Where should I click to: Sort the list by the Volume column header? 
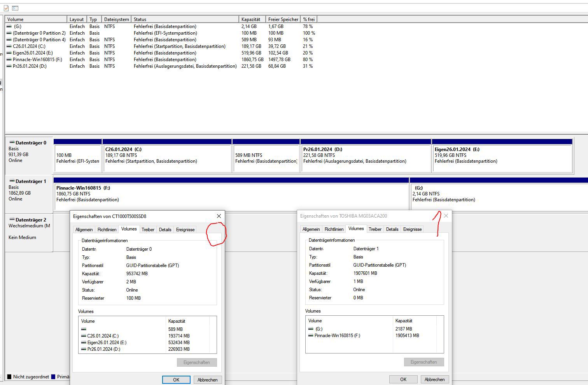[x=36, y=19]
